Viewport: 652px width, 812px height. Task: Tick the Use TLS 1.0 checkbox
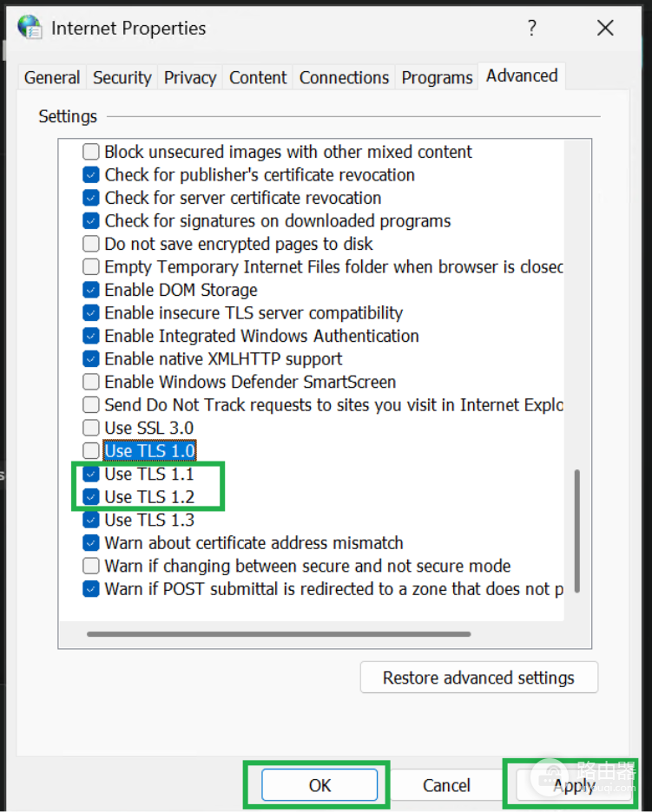pos(90,450)
